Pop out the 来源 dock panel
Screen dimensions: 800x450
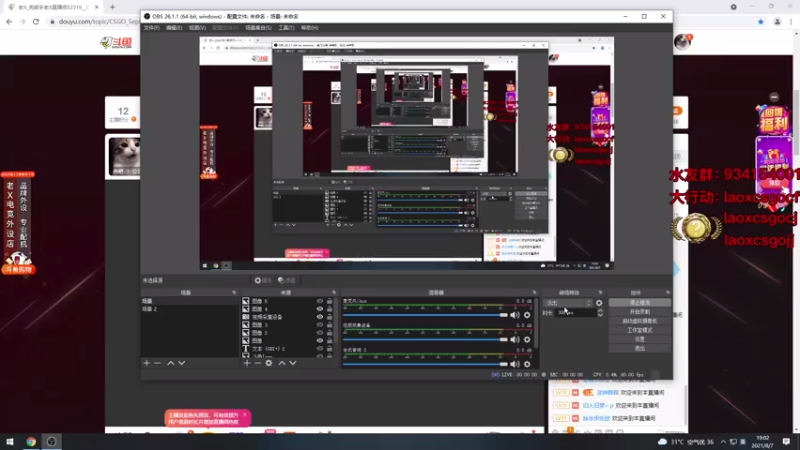334,293
